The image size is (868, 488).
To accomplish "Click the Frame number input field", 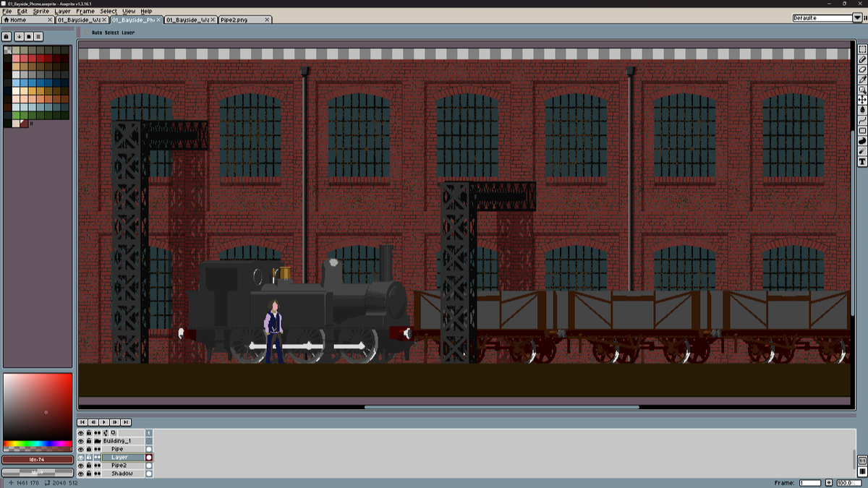I will pyautogui.click(x=809, y=482).
